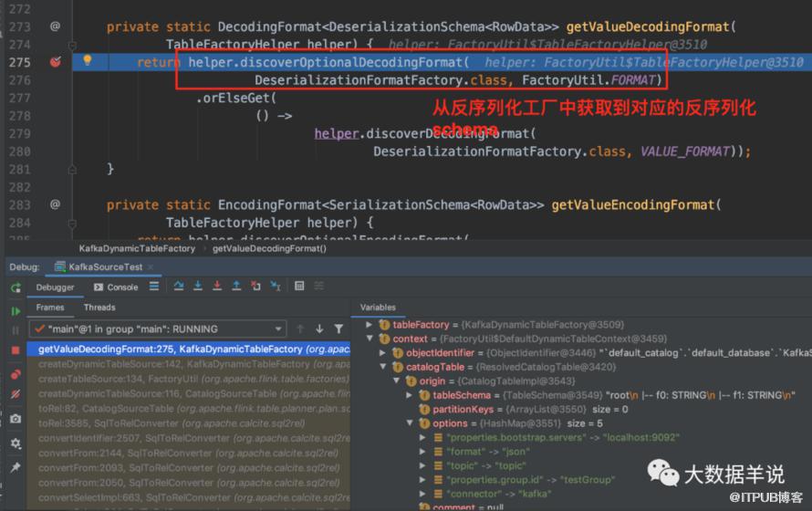Select frame convertIdentifier:2507
This screenshot has height=511, width=812.
tap(189, 439)
